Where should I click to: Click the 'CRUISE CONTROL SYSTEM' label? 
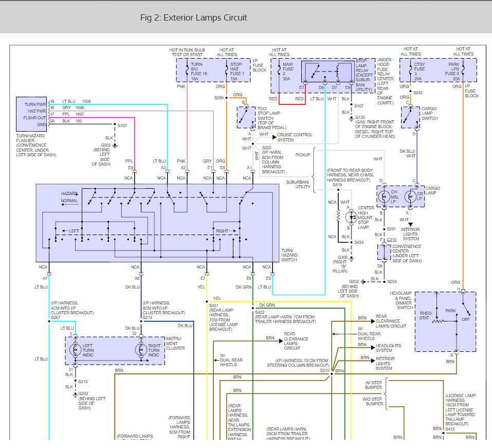(x=295, y=137)
